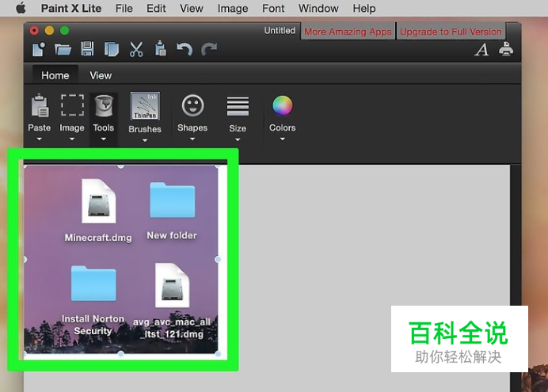Click the avg_avc_mac_all_ltst_121.dmg file
This screenshot has height=392, width=548.
[172, 300]
